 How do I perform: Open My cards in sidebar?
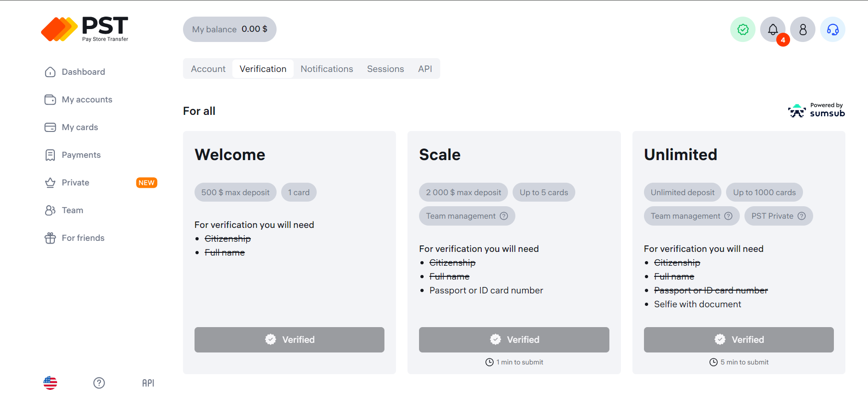click(80, 127)
